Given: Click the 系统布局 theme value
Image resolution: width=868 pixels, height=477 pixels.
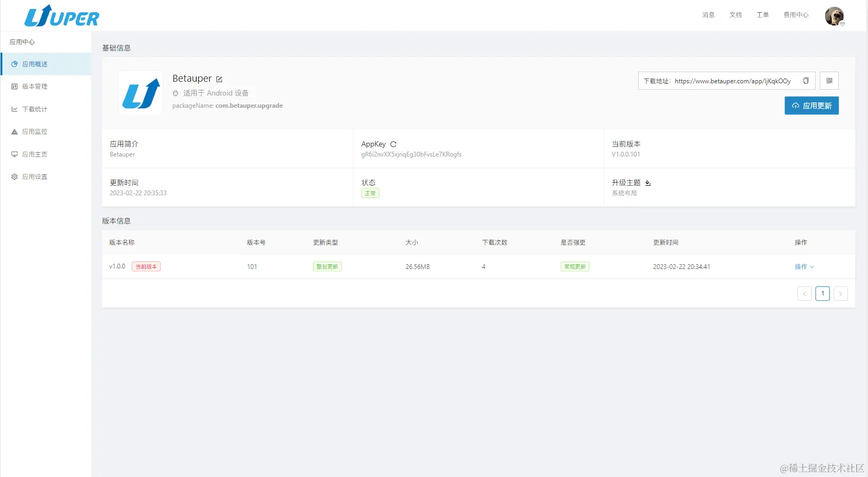Looking at the screenshot, I should [624, 193].
